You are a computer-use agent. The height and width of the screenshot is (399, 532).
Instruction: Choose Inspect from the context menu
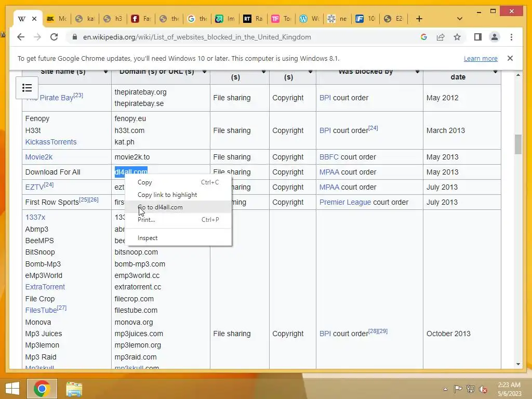[179, 238]
